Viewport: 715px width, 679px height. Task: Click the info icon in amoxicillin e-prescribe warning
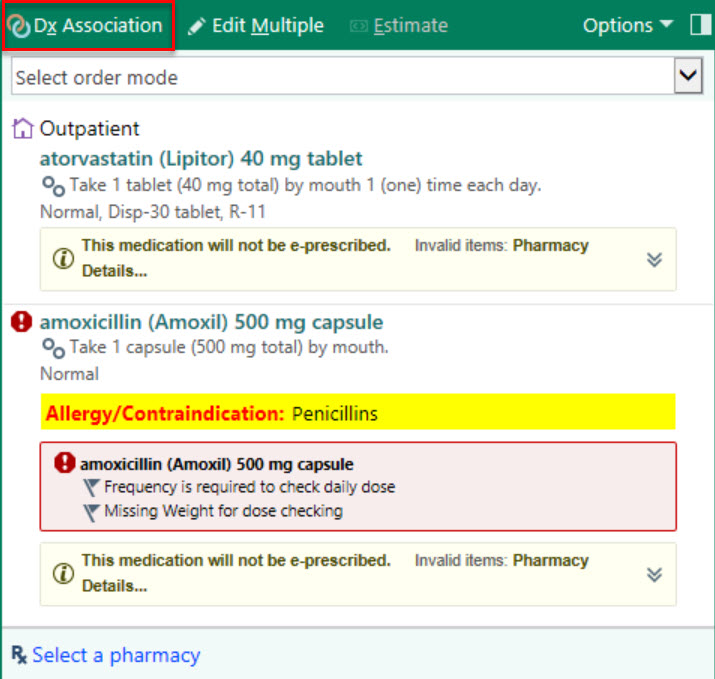pyautogui.click(x=63, y=574)
